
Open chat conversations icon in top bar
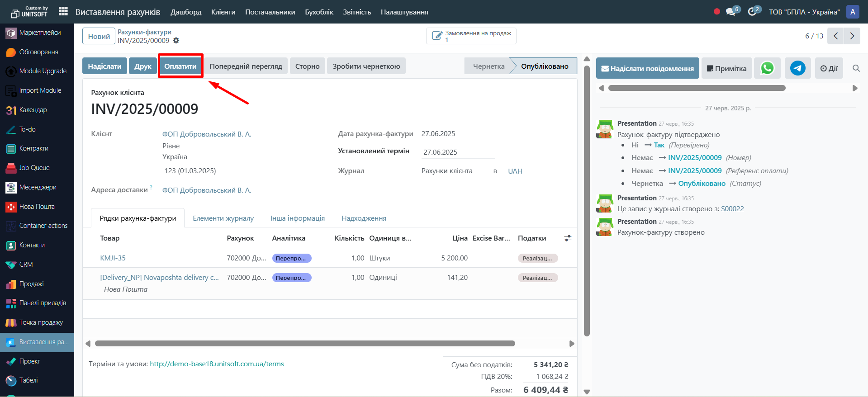click(731, 12)
